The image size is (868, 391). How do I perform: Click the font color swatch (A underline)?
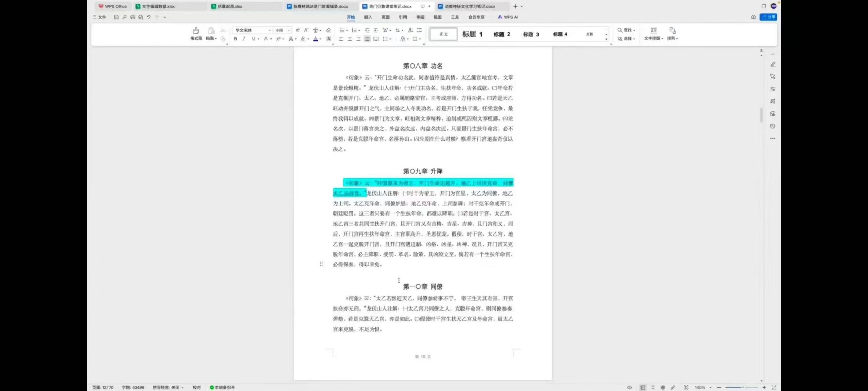pos(315,39)
